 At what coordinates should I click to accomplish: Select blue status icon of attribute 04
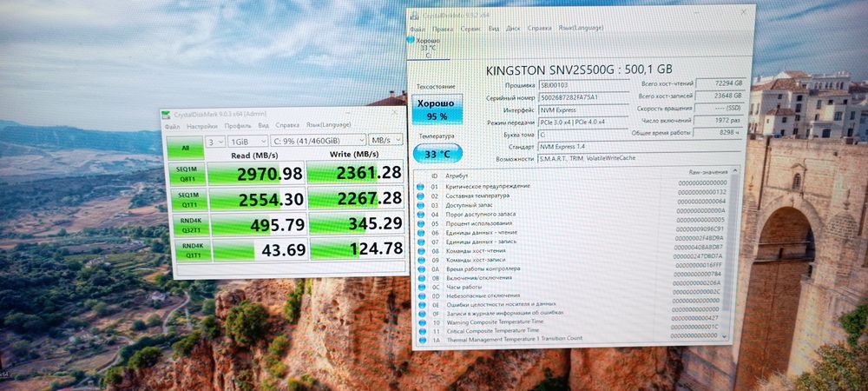click(x=421, y=214)
